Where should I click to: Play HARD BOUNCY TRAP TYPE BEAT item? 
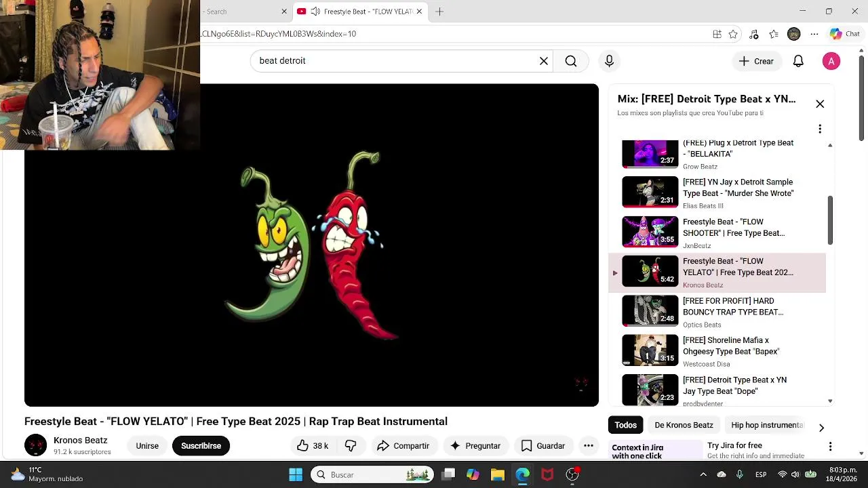coord(717,311)
